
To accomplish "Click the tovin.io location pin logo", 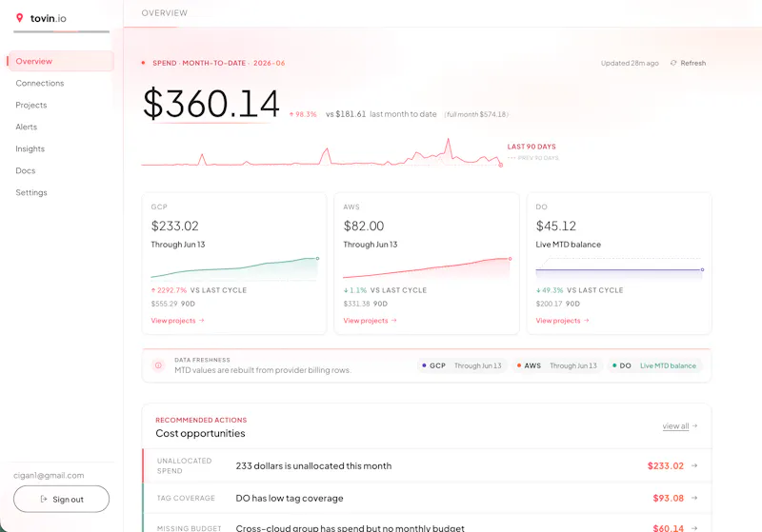I will (19, 18).
